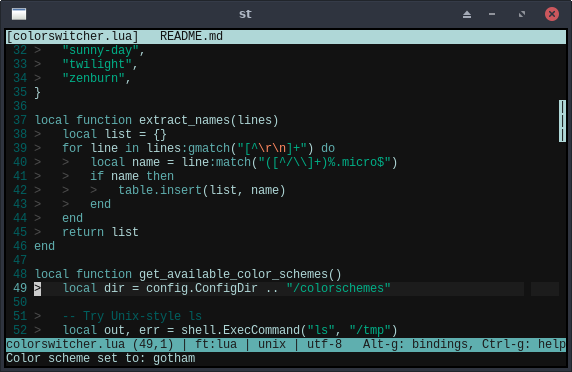The image size is (572, 372).
Task: Select the colorswitcher.lua tab
Action: [x=72, y=36]
